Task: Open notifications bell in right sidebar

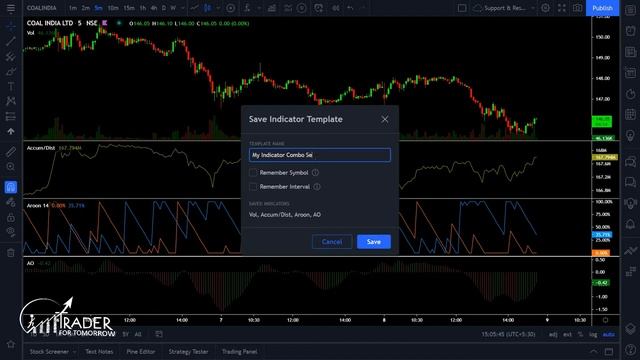Action: click(631, 224)
